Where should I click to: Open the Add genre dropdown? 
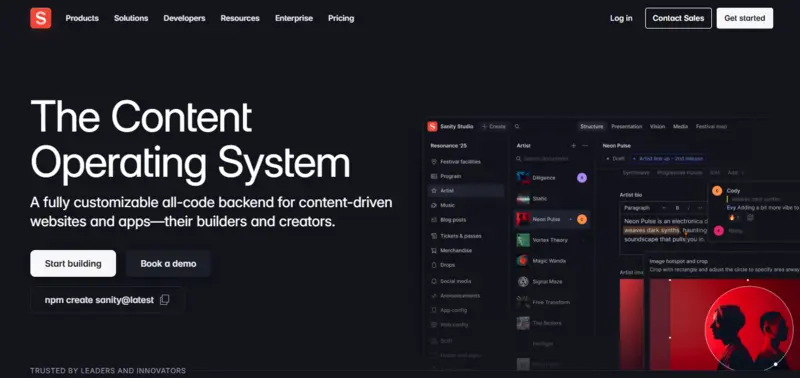pos(735,173)
